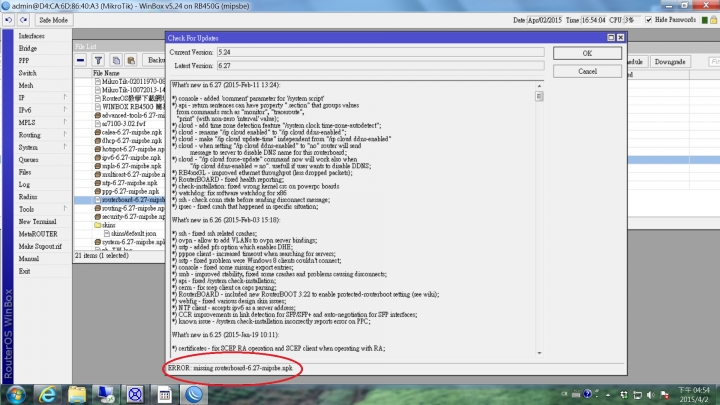Expand the Tools submenu arrow
This screenshot has width=720, height=405.
click(65, 208)
